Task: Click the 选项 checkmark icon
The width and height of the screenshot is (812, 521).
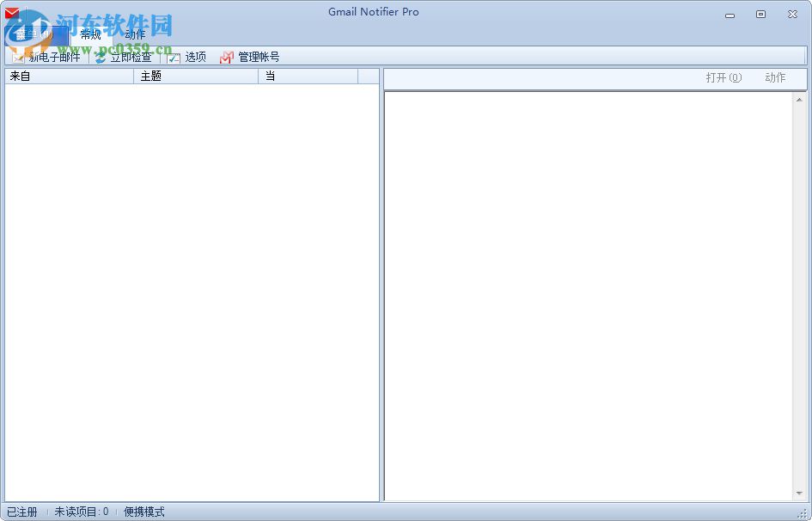Action: pos(174,58)
